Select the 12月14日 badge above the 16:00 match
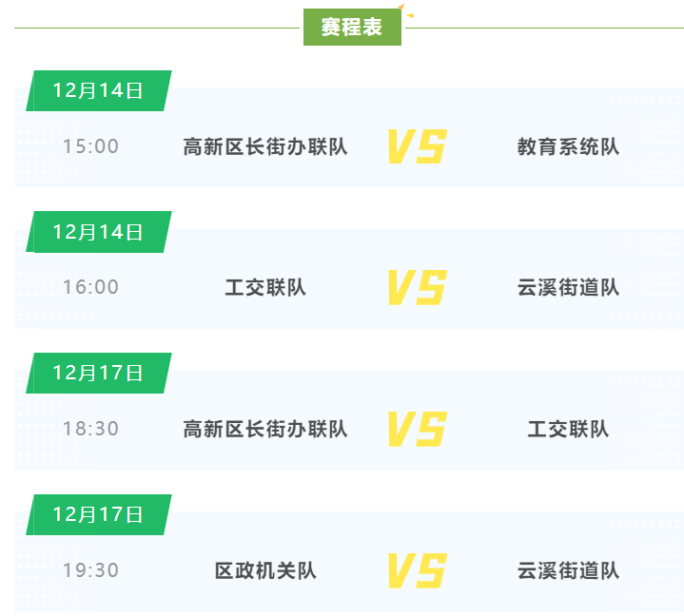The width and height of the screenshot is (684, 616). pyautogui.click(x=98, y=232)
